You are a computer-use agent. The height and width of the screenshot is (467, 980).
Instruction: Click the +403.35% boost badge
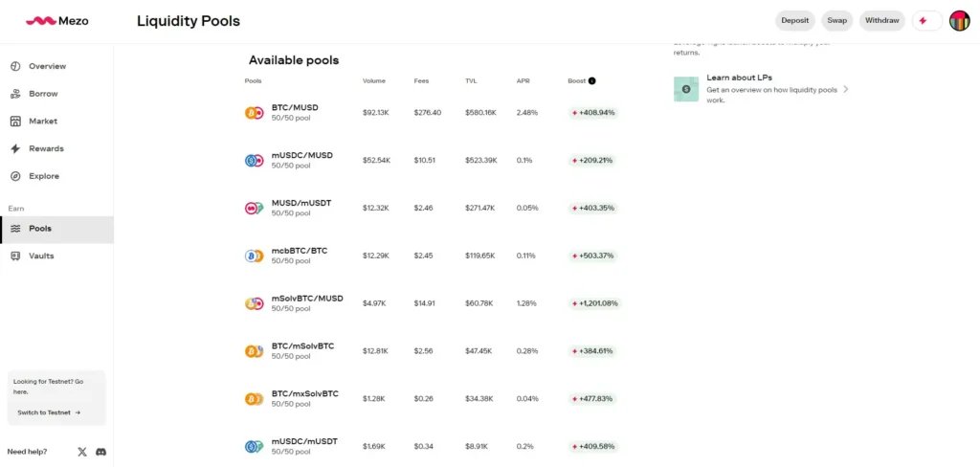tap(593, 209)
